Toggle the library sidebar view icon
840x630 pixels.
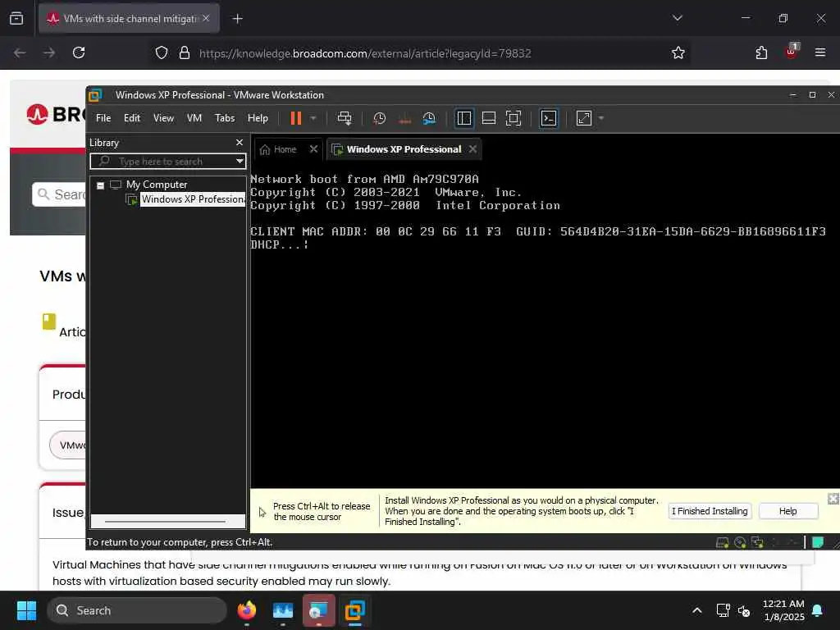point(464,118)
